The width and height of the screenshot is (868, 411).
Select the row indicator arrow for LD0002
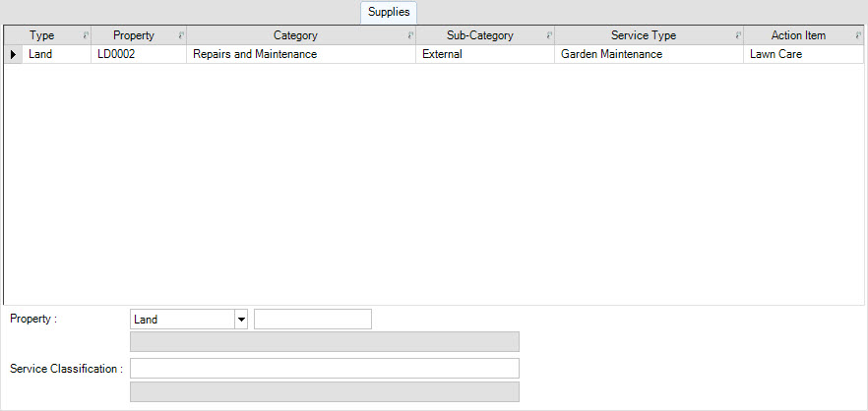coord(13,55)
